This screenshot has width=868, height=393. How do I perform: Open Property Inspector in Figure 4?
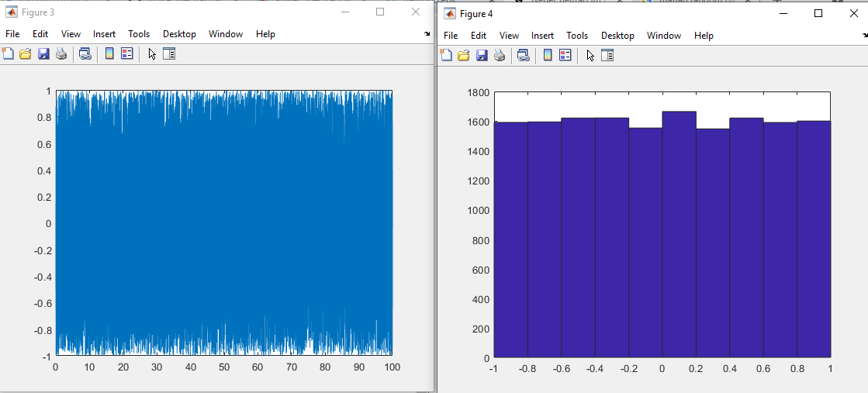click(607, 55)
